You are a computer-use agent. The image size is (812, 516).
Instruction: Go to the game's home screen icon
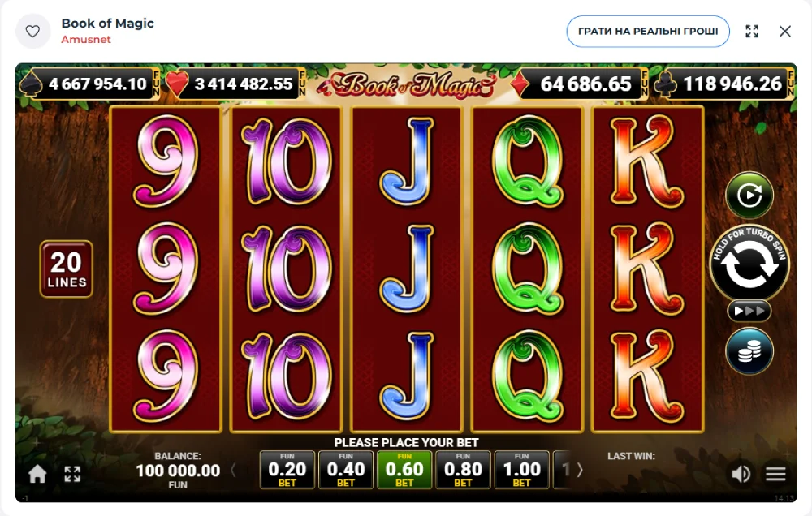point(37,474)
